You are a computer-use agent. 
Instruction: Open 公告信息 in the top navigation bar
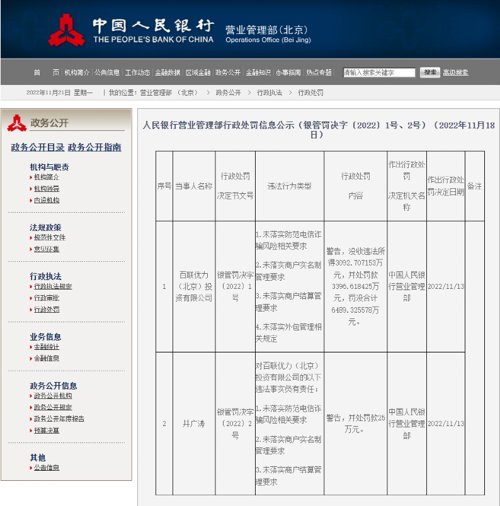[107, 72]
